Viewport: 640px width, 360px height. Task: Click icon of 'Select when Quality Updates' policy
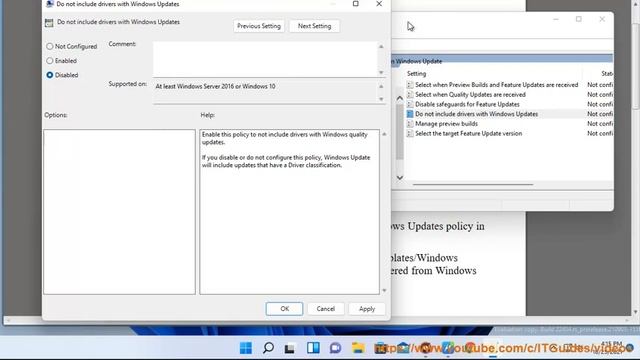[410, 95]
